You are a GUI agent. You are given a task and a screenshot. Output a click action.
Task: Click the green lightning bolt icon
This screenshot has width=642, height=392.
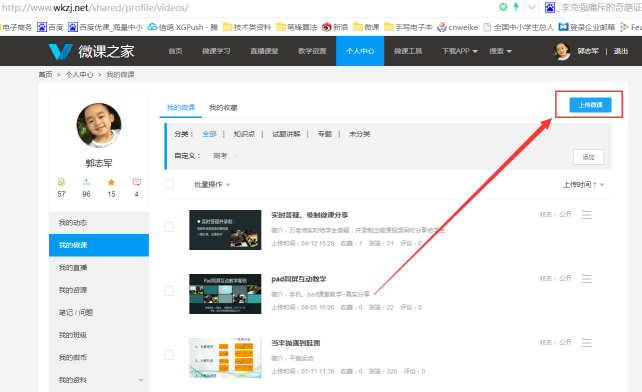pyautogui.click(x=516, y=7)
